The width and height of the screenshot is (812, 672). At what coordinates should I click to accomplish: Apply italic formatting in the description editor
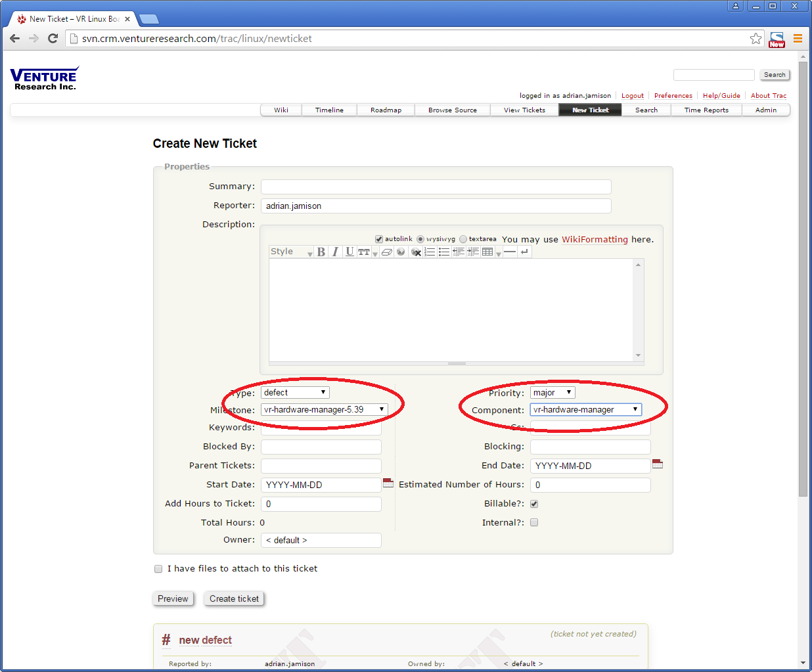pos(335,252)
